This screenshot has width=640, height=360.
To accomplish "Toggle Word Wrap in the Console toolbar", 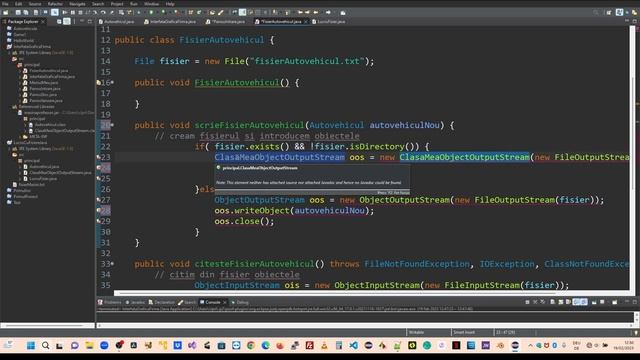I will [x=567, y=302].
